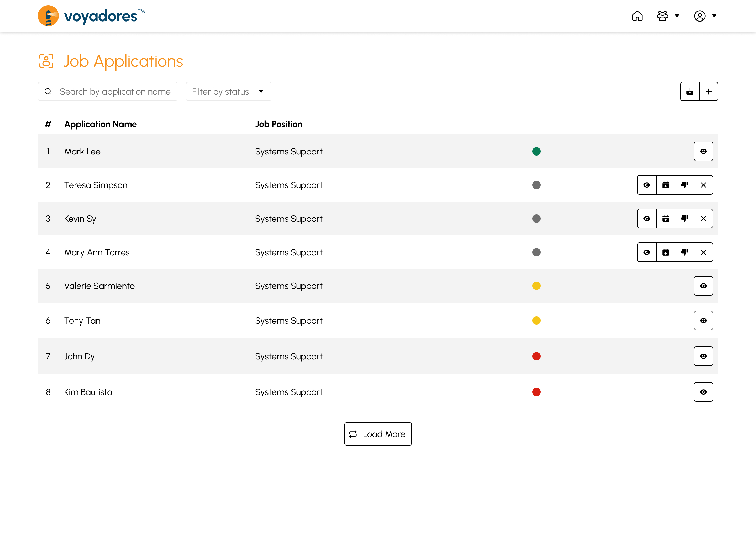Schedule interview for Mary Ann Torres
This screenshot has height=538, width=756.
[666, 252]
